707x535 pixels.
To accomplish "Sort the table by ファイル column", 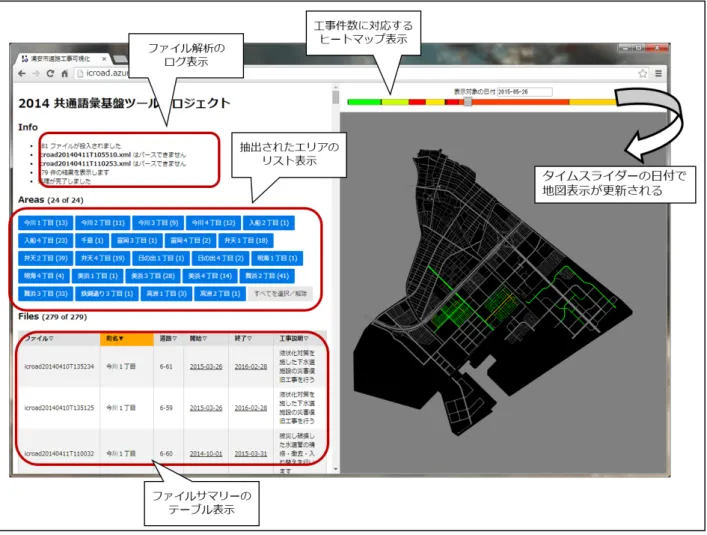I will coord(59,338).
